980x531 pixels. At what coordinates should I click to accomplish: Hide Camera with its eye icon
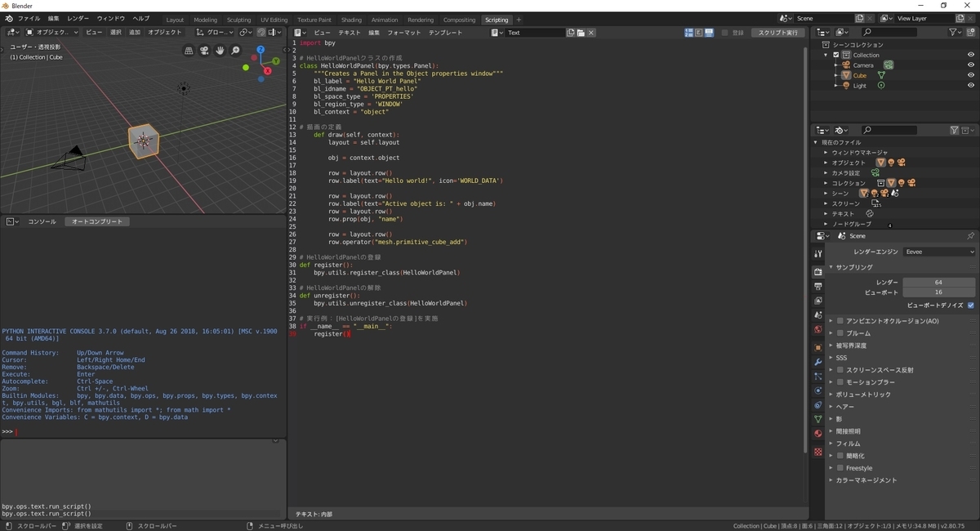971,65
